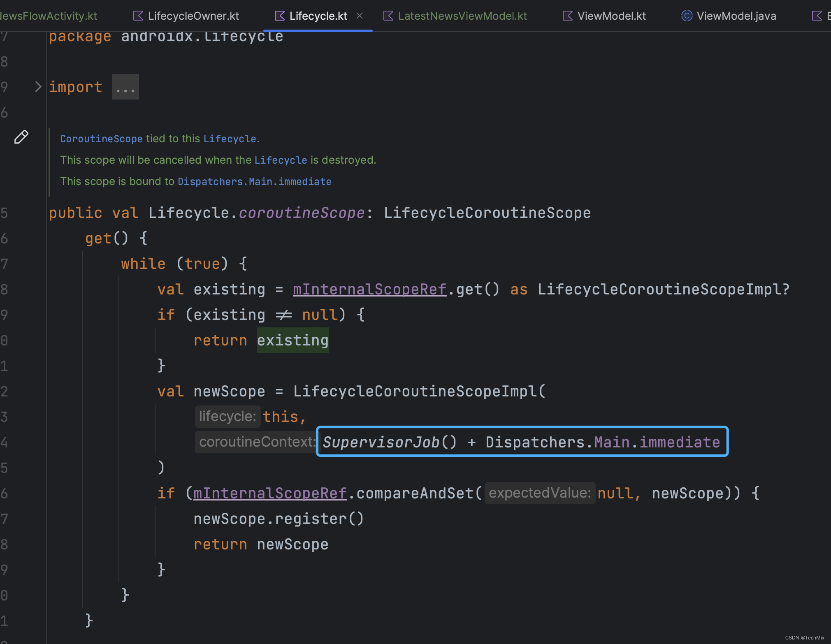Click LifecycleCoroutineScopeImpl? cast type
831x644 pixels.
(664, 290)
